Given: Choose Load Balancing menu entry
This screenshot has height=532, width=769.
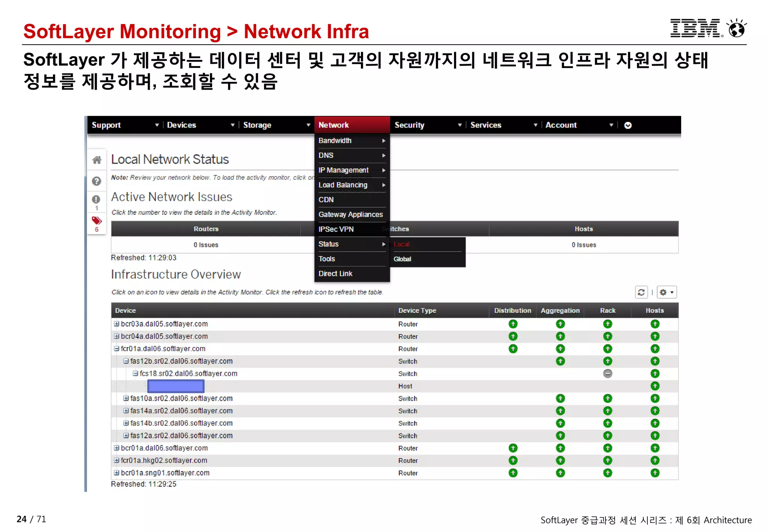Looking at the screenshot, I should click(352, 185).
